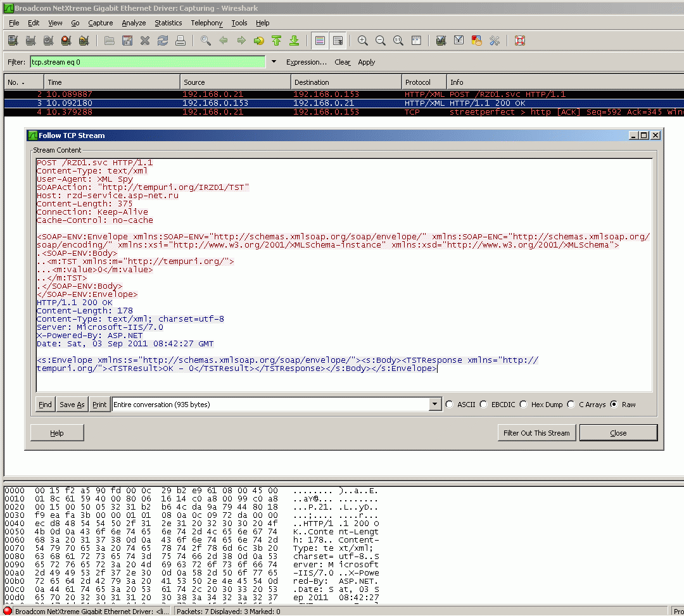Open the File menu

14,23
